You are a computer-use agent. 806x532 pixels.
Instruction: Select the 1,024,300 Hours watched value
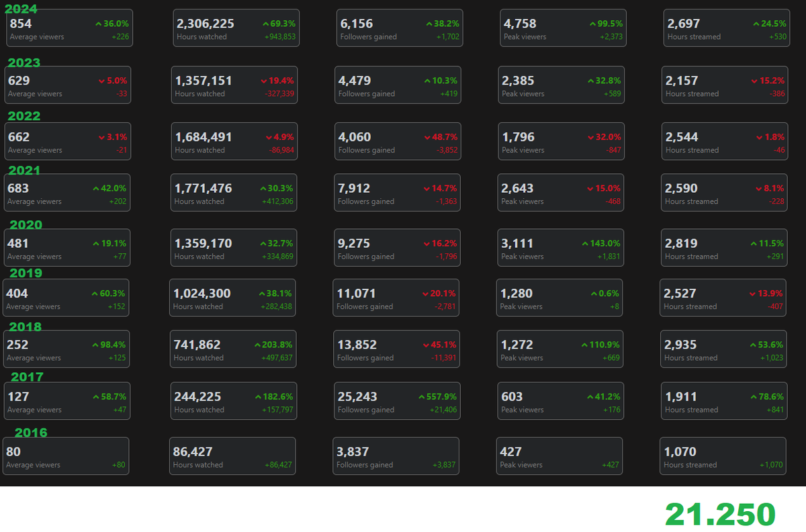click(x=201, y=294)
